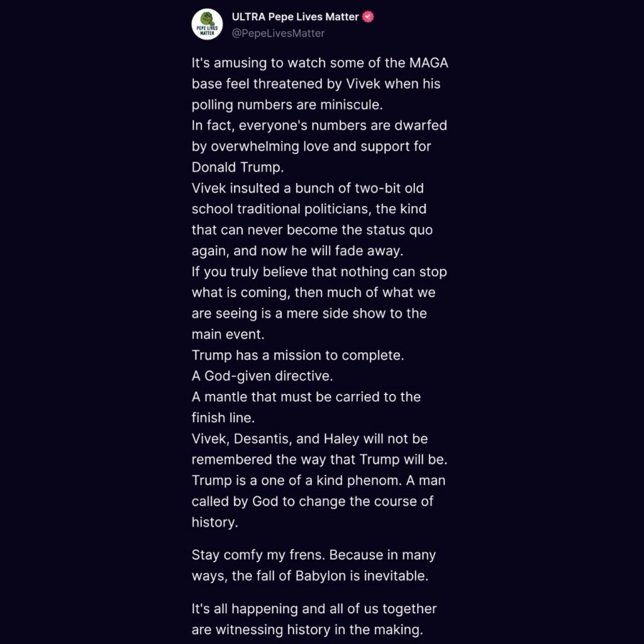Click the closing line "are witnessing history in the making."
Screen dimensions: 644x644
[x=308, y=630]
